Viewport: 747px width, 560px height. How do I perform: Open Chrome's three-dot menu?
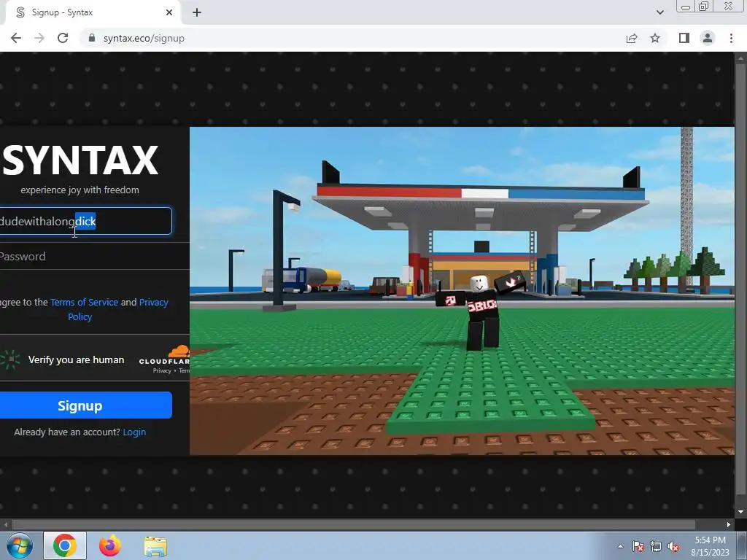(x=731, y=38)
